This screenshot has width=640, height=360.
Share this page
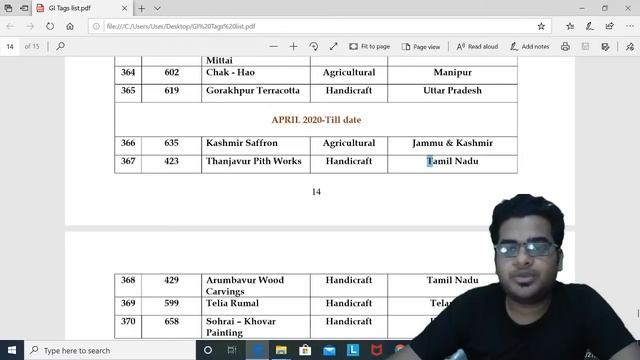609,26
